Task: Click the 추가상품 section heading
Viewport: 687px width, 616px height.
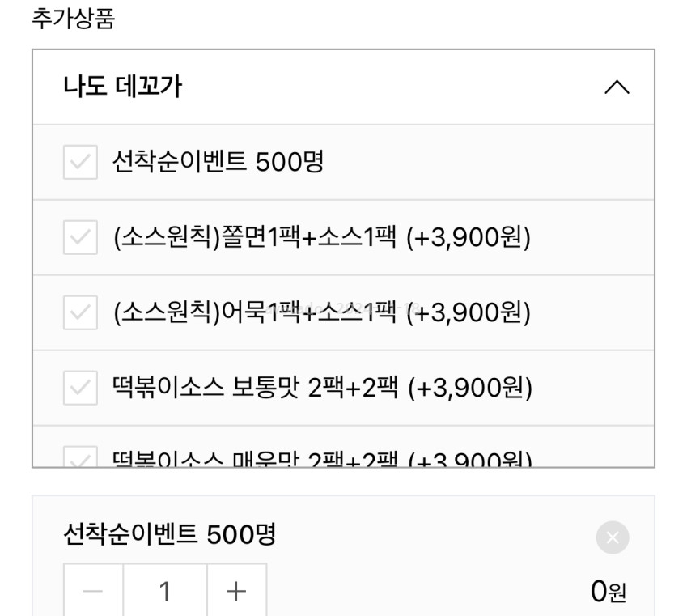Action: pyautogui.click(x=73, y=19)
